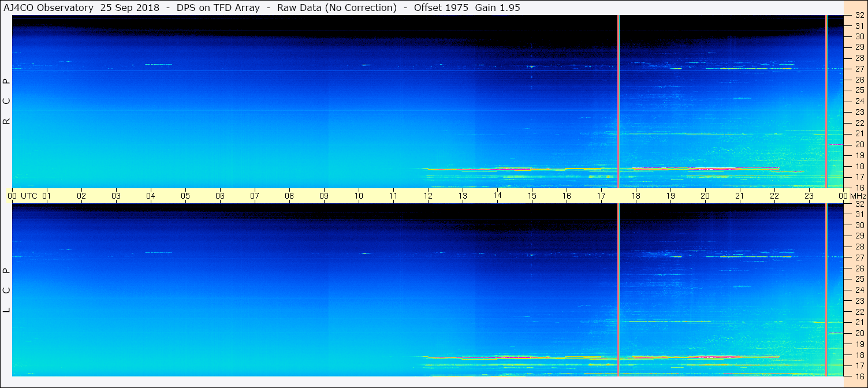Click the AJ4CO Observatory title text
Screen dimensions: 868x388
pyautogui.click(x=49, y=8)
